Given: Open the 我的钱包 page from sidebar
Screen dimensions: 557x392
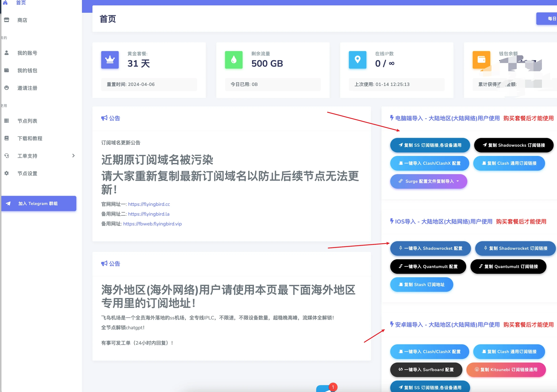Looking at the screenshot, I should (x=27, y=70).
